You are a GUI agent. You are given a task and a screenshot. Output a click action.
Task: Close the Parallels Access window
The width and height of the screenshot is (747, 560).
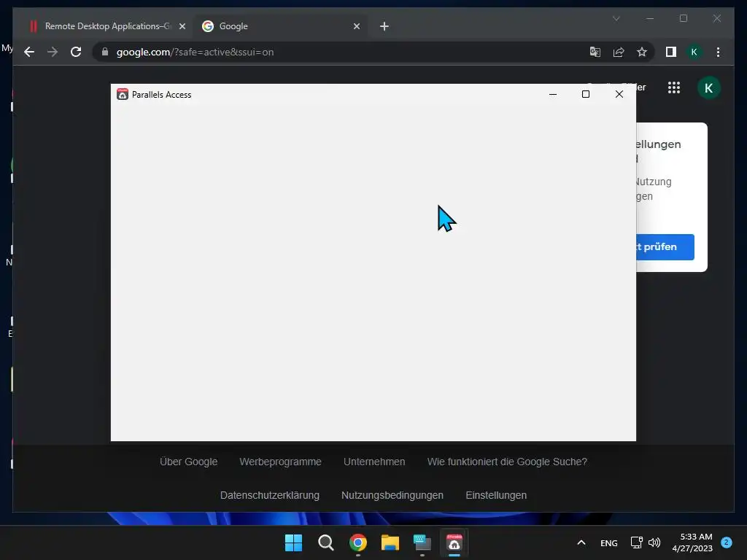pos(619,94)
